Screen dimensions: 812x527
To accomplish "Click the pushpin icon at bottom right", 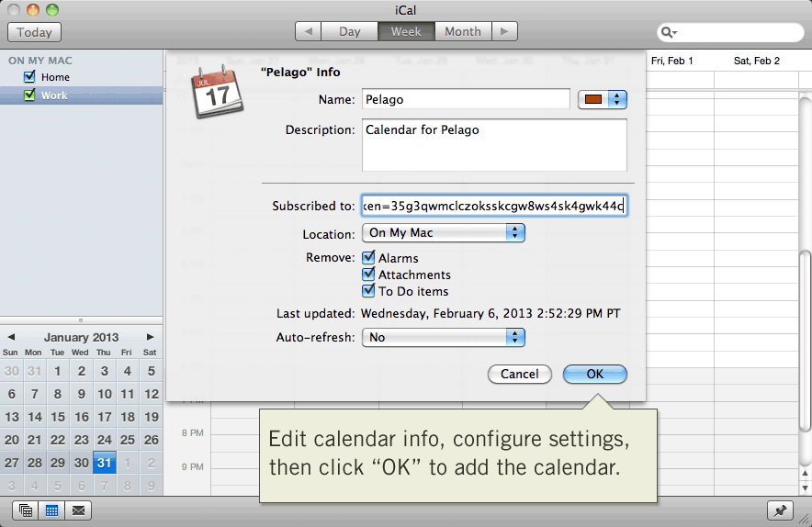I will click(781, 511).
